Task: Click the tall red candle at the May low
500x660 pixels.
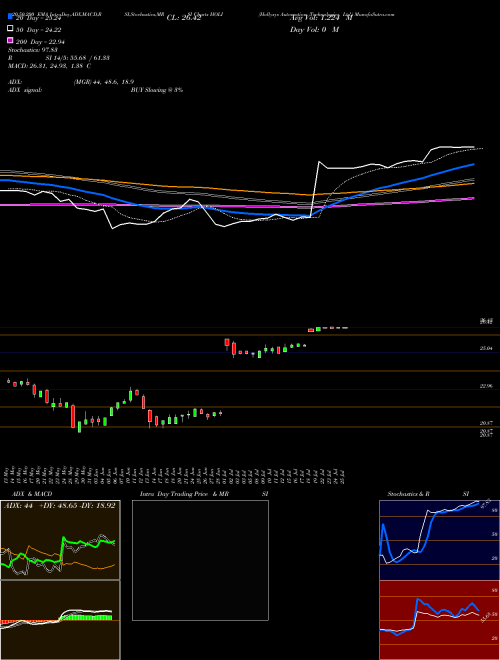Action: 73,416
